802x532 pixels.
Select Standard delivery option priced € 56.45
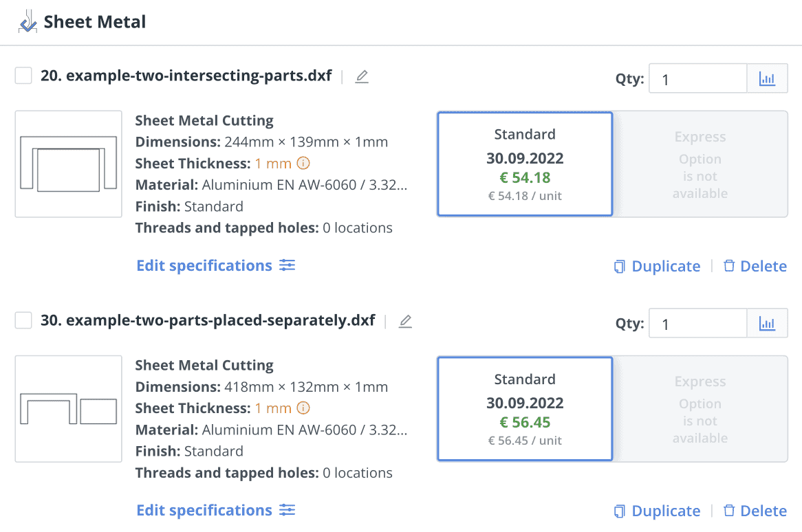(525, 409)
